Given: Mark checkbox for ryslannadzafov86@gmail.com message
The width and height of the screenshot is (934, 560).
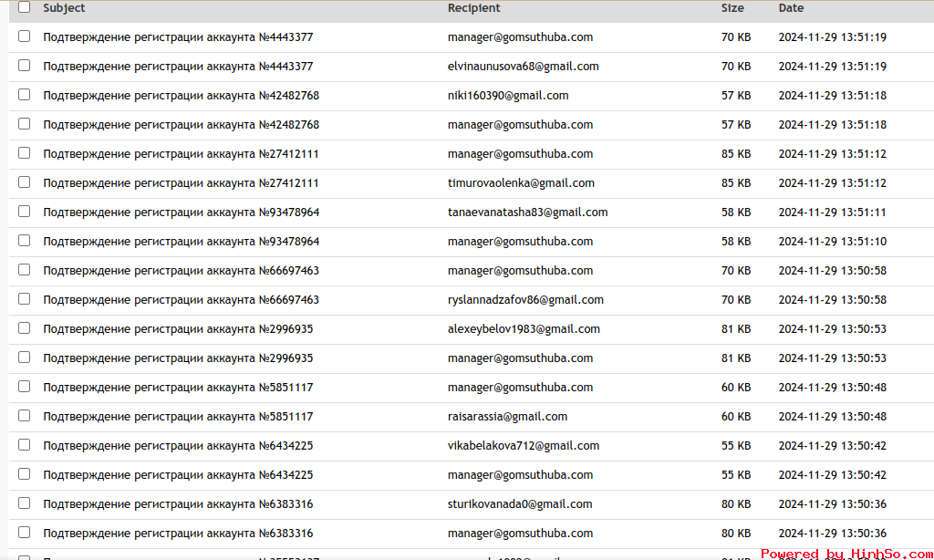Looking at the screenshot, I should click(x=24, y=299).
